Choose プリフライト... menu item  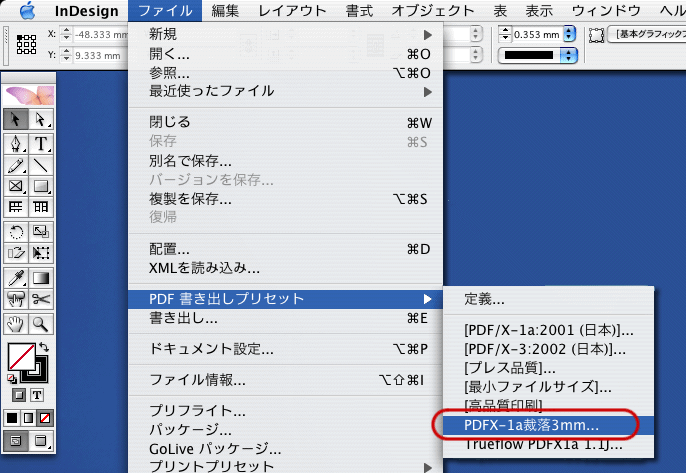click(286, 410)
